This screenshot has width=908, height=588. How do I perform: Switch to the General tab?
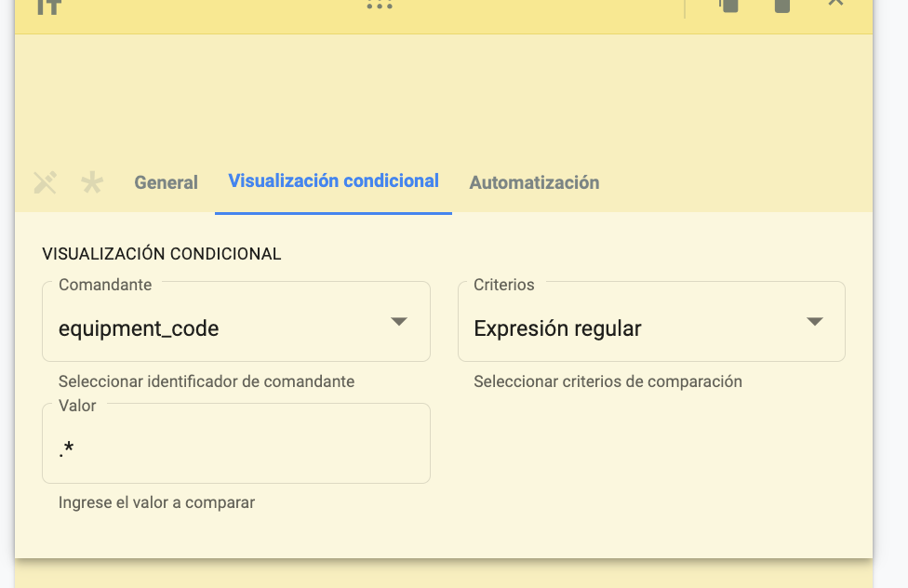point(166,182)
